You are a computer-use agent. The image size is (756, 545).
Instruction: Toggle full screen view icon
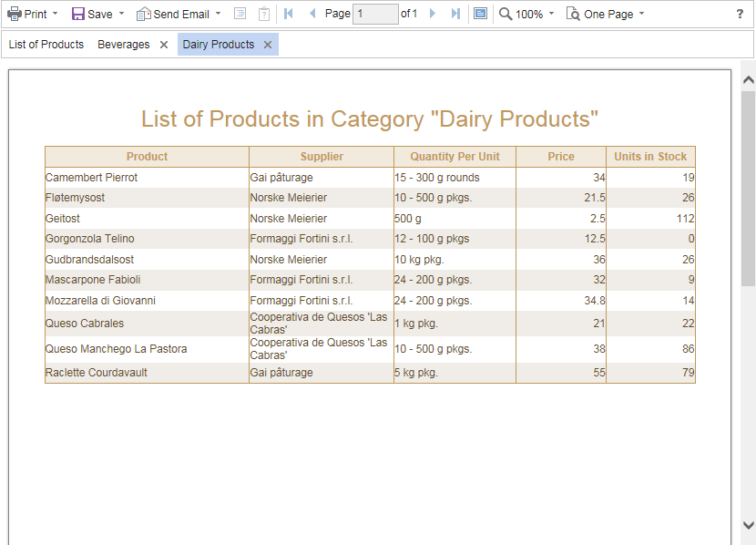pos(480,14)
